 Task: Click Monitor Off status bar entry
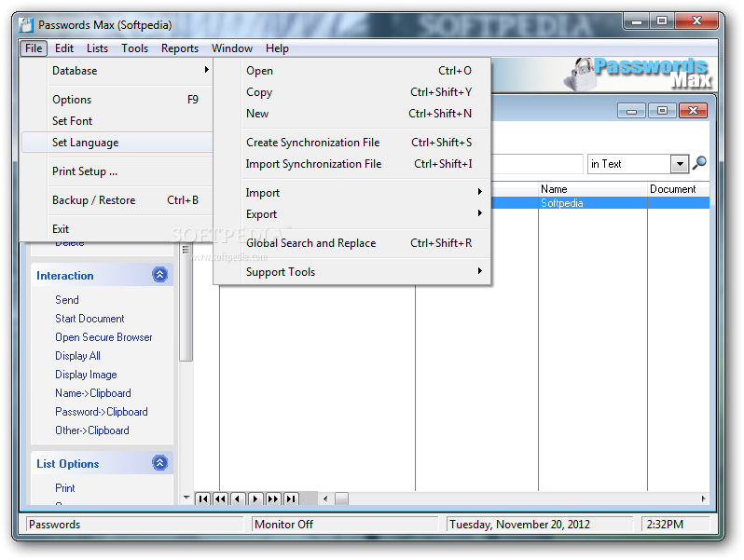click(345, 524)
